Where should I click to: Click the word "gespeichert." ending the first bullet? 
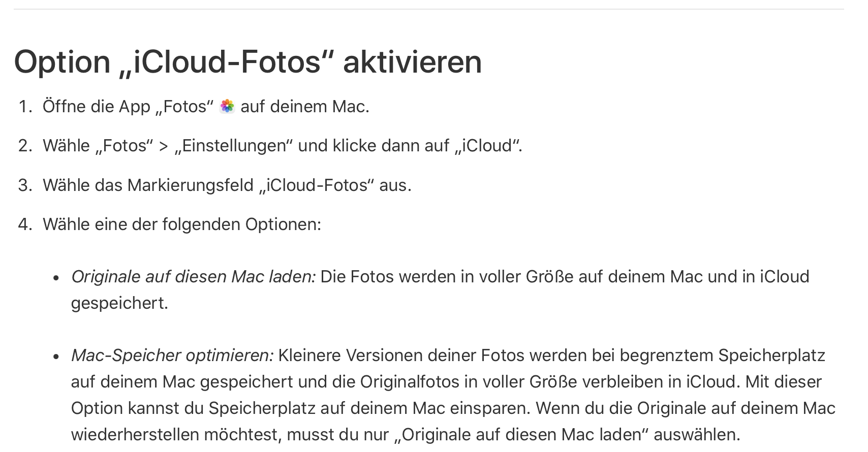coord(119,303)
